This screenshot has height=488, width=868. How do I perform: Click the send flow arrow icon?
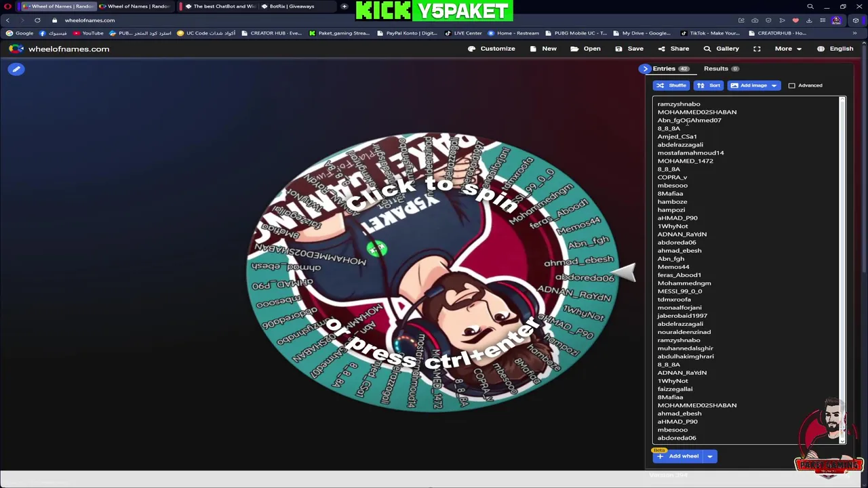[x=782, y=20]
